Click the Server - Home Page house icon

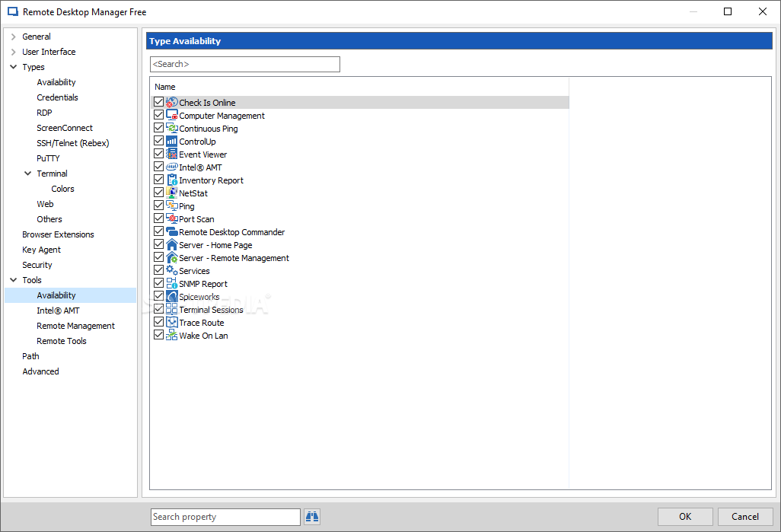(x=172, y=244)
